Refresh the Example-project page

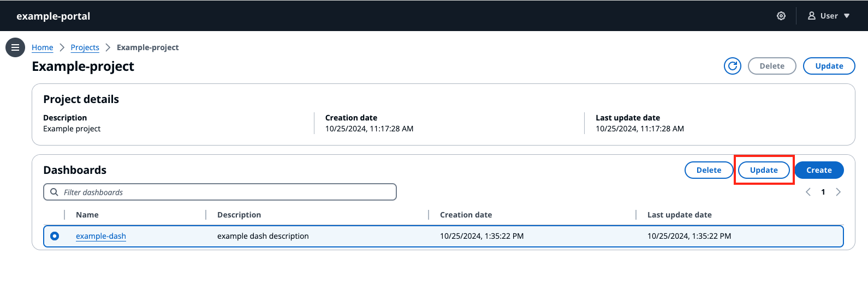(x=732, y=66)
